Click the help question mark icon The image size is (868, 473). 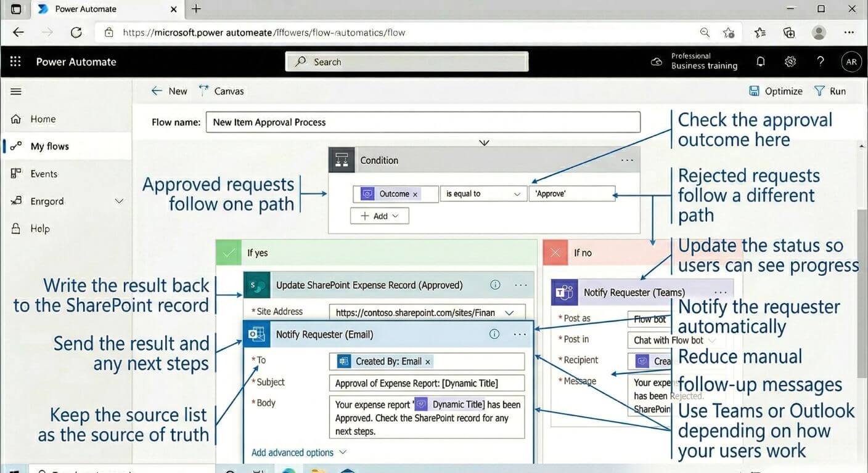coord(820,62)
